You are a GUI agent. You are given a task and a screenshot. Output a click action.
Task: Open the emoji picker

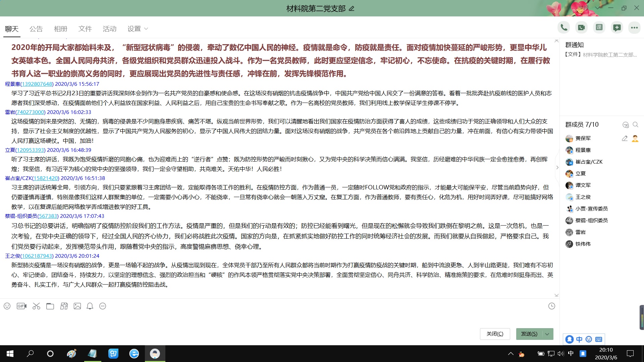pos(7,306)
